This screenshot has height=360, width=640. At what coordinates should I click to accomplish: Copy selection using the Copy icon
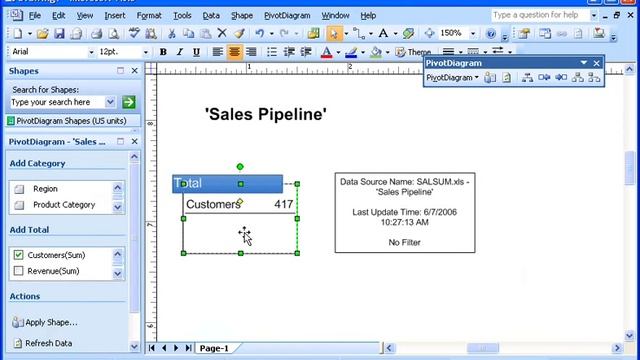coord(189,33)
